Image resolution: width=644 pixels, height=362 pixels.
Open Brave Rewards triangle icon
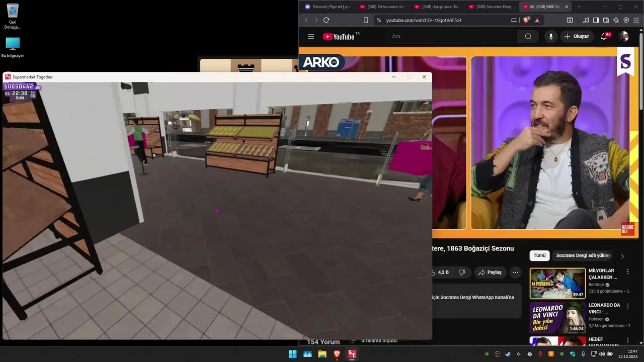click(537, 20)
